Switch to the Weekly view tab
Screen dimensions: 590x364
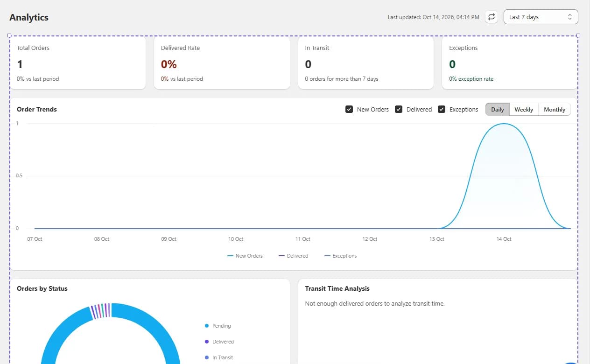pyautogui.click(x=524, y=109)
